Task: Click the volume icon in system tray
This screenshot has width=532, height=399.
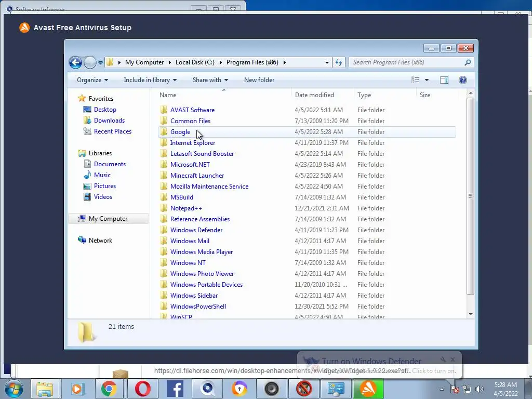Action: pyautogui.click(x=480, y=389)
